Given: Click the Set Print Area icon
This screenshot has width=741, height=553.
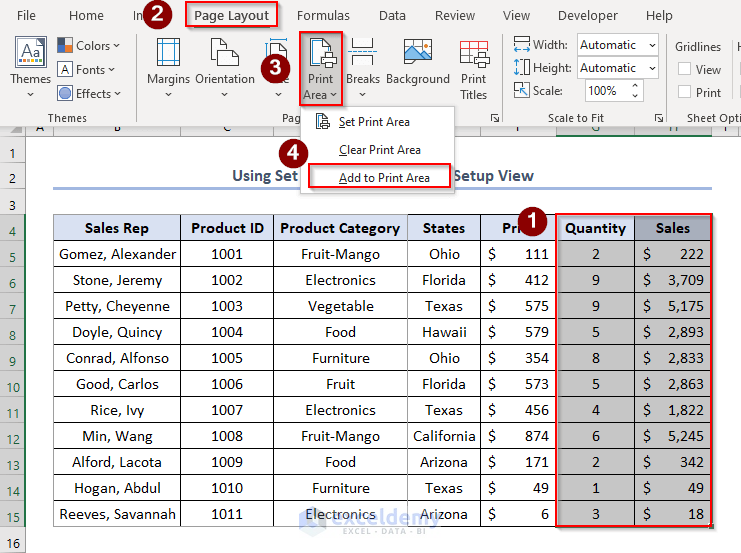Looking at the screenshot, I should click(x=323, y=121).
